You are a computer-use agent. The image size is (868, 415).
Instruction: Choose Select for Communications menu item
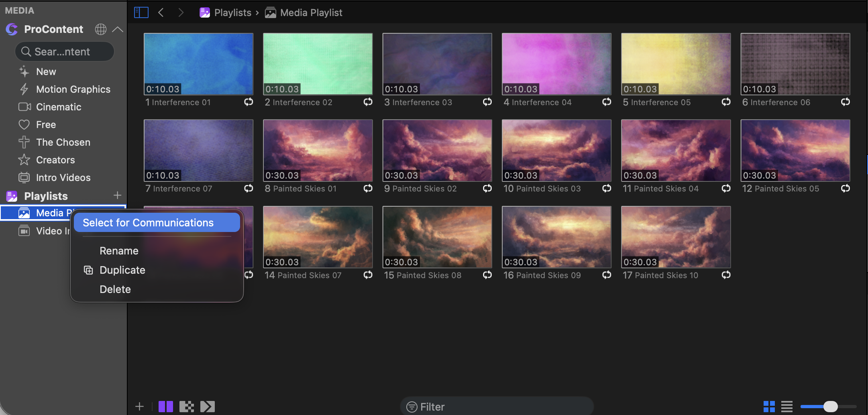[157, 223]
